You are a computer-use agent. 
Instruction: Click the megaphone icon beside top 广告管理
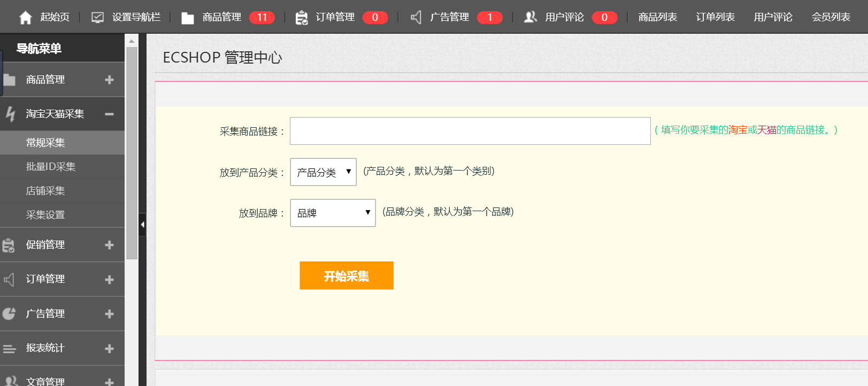416,18
